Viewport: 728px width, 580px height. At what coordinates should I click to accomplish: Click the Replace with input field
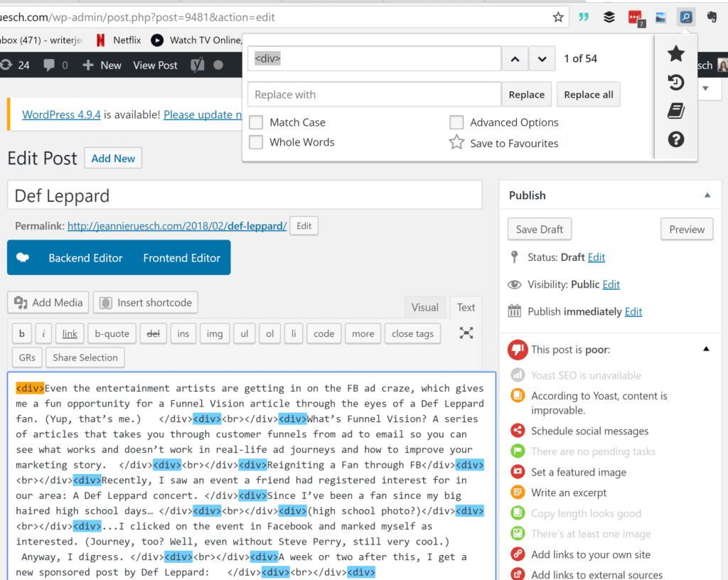pyautogui.click(x=374, y=95)
